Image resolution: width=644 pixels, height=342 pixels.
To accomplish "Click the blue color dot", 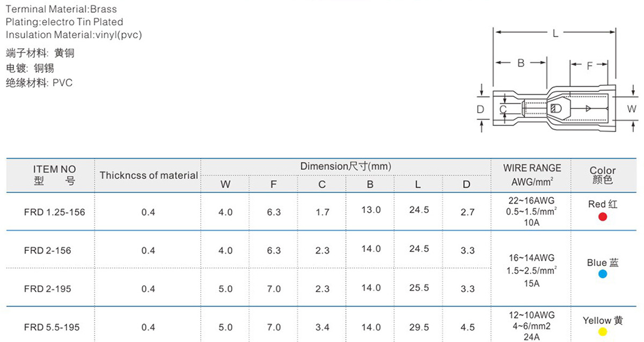I will (603, 274).
